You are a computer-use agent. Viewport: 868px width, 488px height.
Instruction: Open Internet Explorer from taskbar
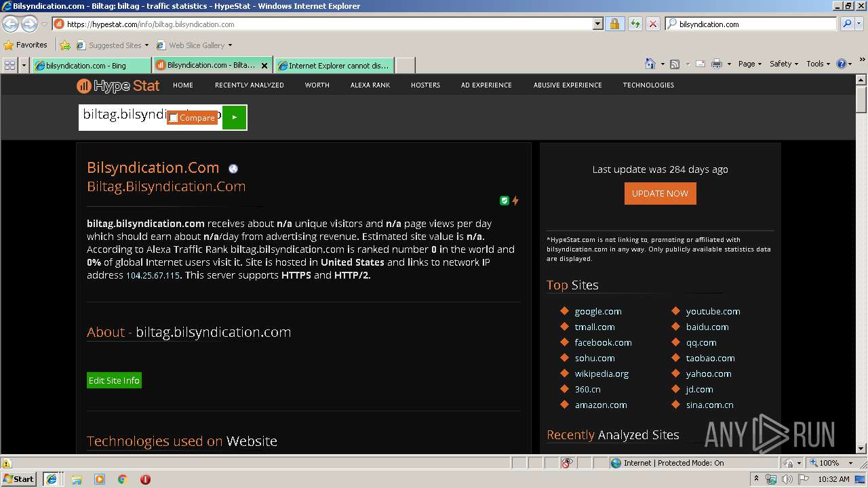tap(51, 479)
